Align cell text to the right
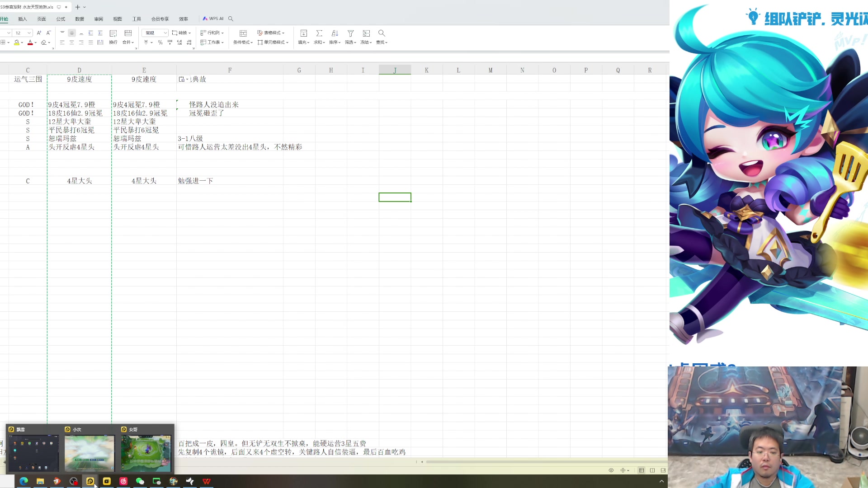Viewport: 868px width, 488px height. pyautogui.click(x=81, y=42)
